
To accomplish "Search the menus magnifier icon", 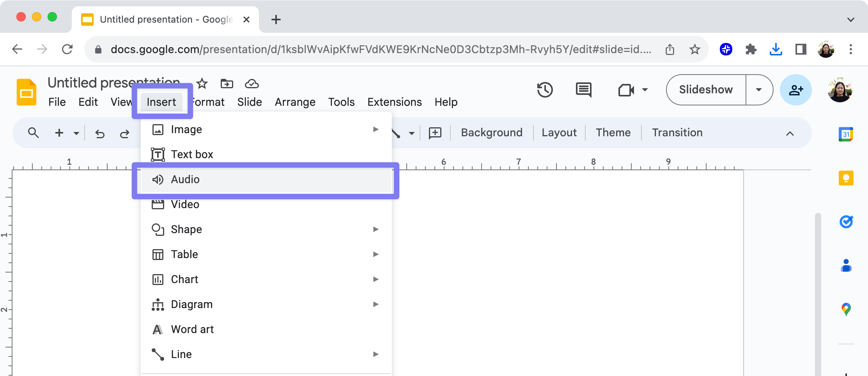I will (34, 133).
